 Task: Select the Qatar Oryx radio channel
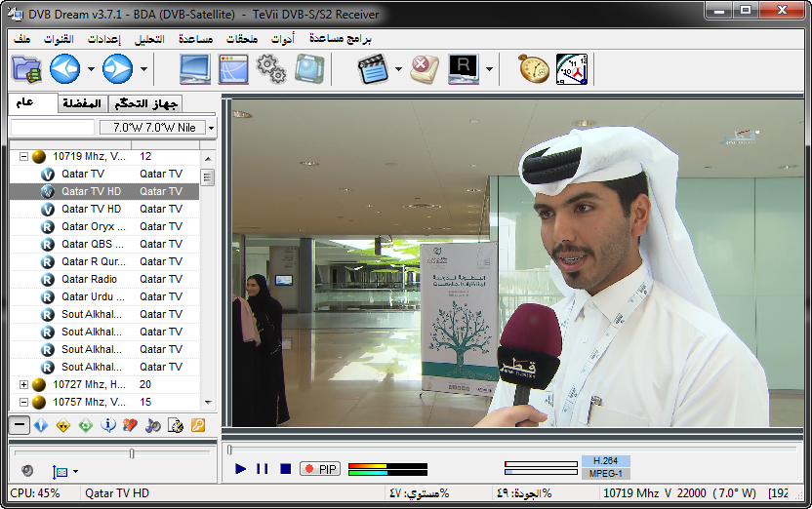[104, 226]
